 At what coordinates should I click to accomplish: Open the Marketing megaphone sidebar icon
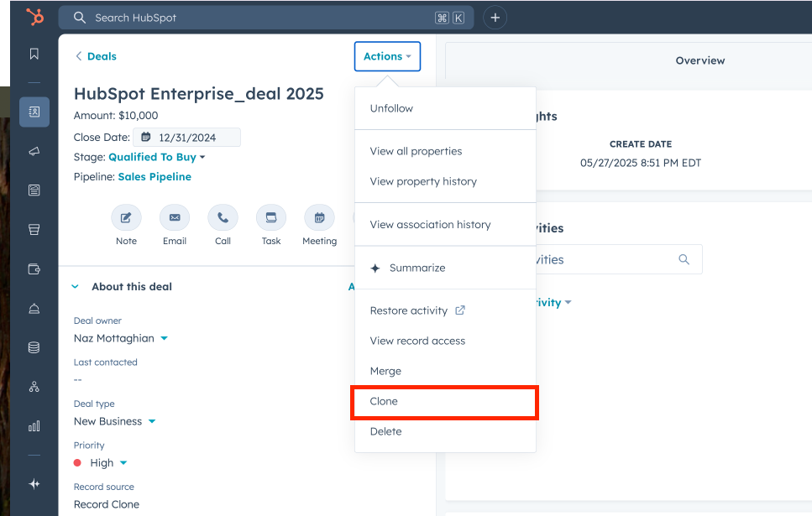34,151
